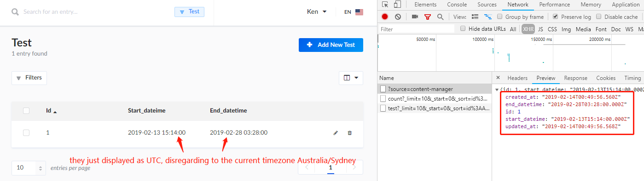Switch to the Application tab

click(626, 5)
